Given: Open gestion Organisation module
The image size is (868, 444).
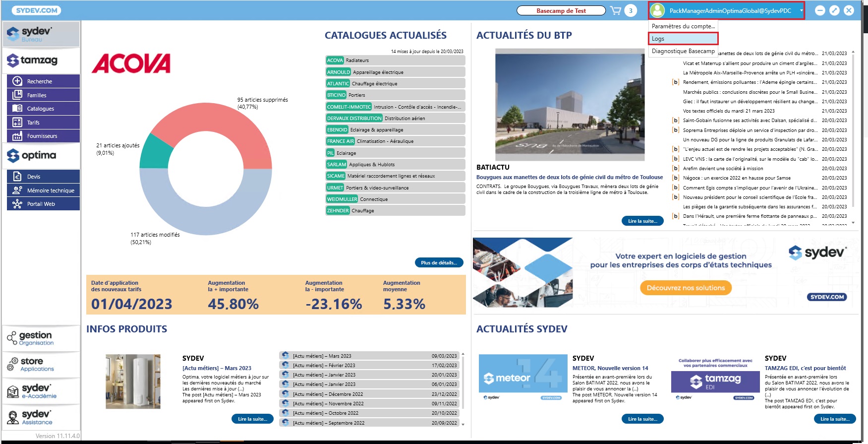Looking at the screenshot, I should tap(41, 338).
